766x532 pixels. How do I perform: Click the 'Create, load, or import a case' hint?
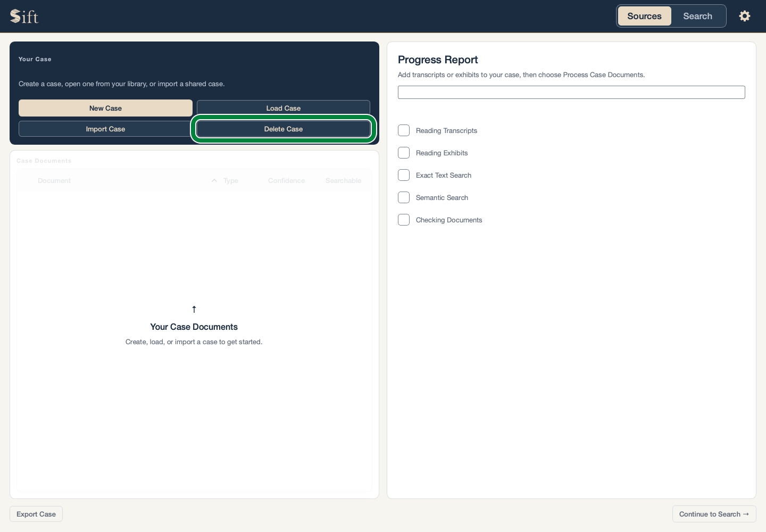pos(194,342)
